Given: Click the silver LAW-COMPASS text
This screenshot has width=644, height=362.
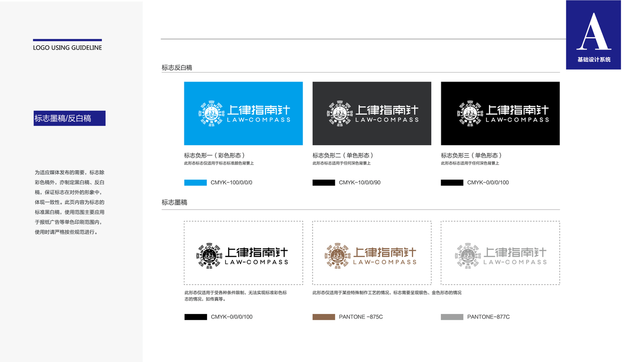Looking at the screenshot, I should pyautogui.click(x=515, y=262).
